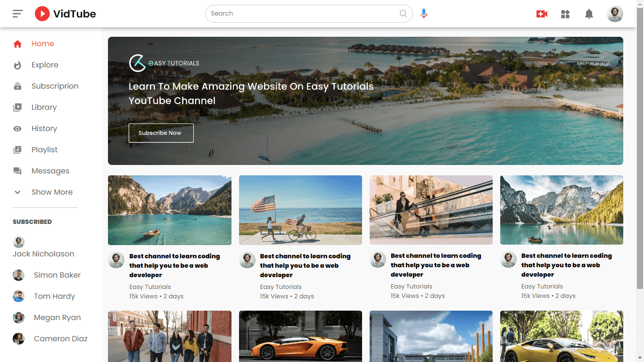Screen dimensions: 644x362
Task: Click the red upload video camera icon
Action: (542, 14)
